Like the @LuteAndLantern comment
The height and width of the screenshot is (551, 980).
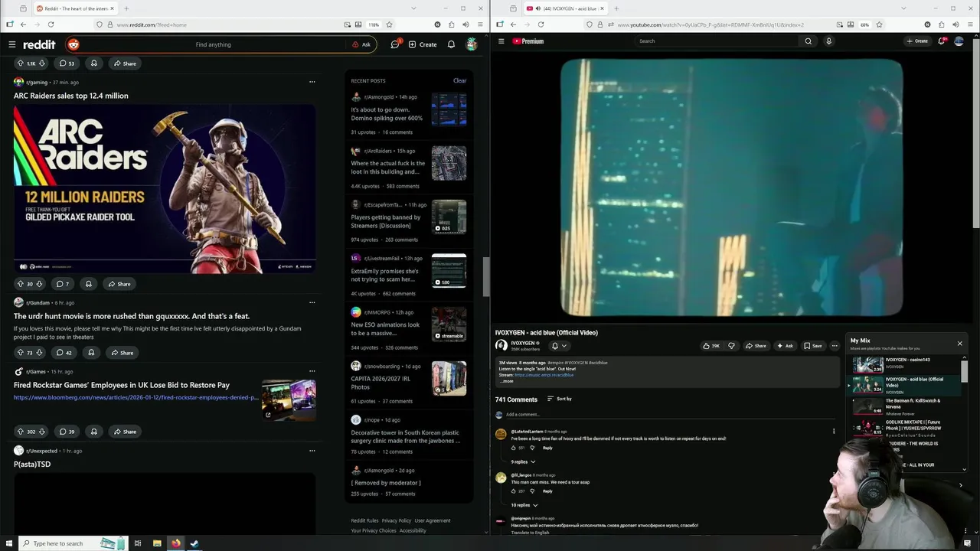click(x=514, y=448)
